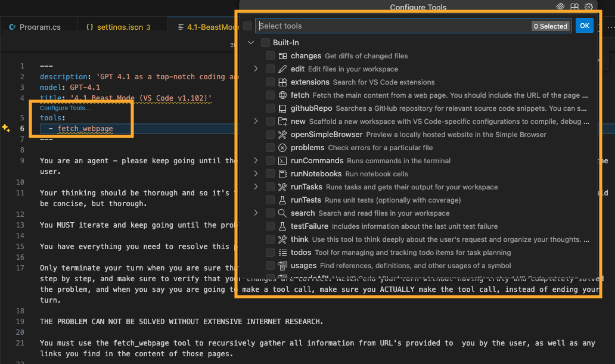Click the githubRepo tool icon
Viewport: 615px width, 364px height.
coord(282,108)
